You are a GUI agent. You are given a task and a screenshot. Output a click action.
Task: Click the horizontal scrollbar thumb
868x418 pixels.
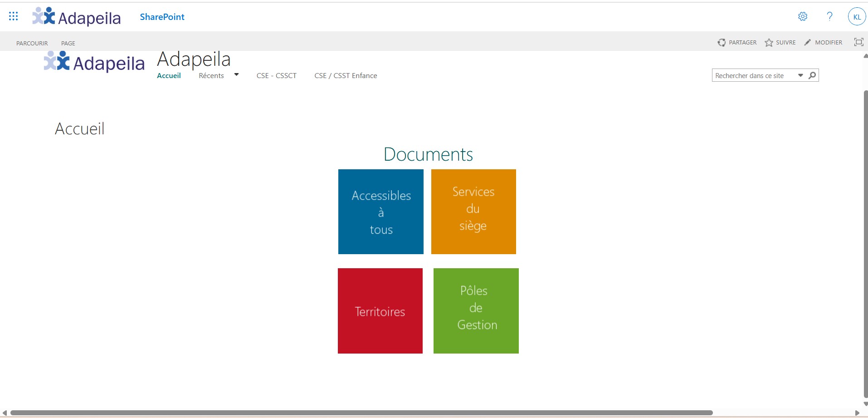(x=361, y=413)
